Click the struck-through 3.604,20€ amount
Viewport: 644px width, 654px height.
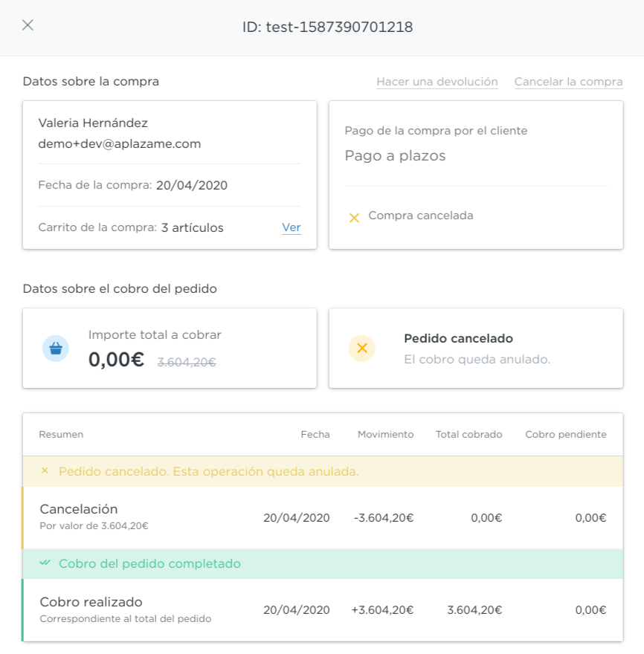coord(187,363)
